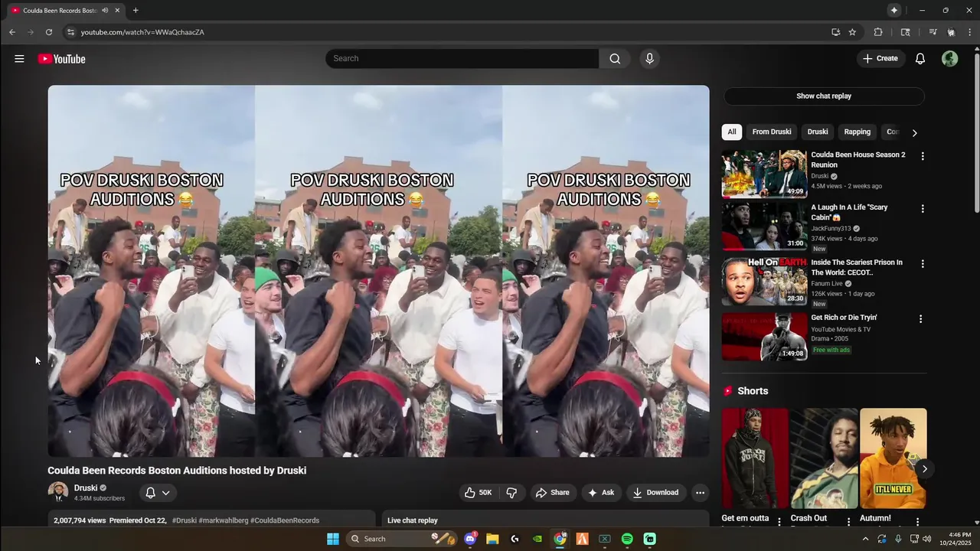980x551 pixels.
Task: Open Chrome media controls icon
Action: [x=933, y=32]
